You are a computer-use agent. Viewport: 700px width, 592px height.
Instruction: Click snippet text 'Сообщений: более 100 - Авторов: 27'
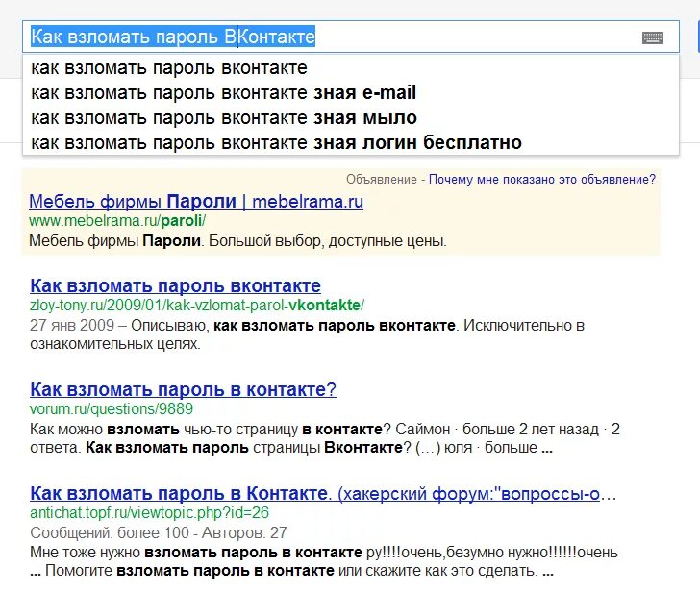click(x=158, y=532)
